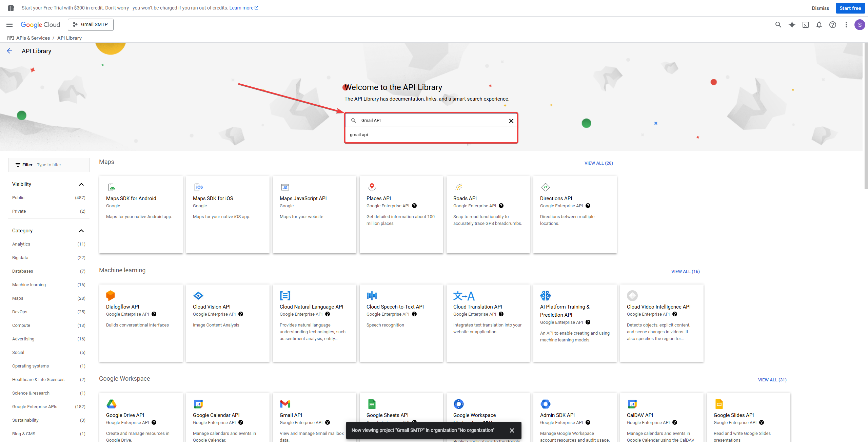Image resolution: width=868 pixels, height=442 pixels.
Task: Close the 'Now viewing project' notification toast
Action: [512, 430]
